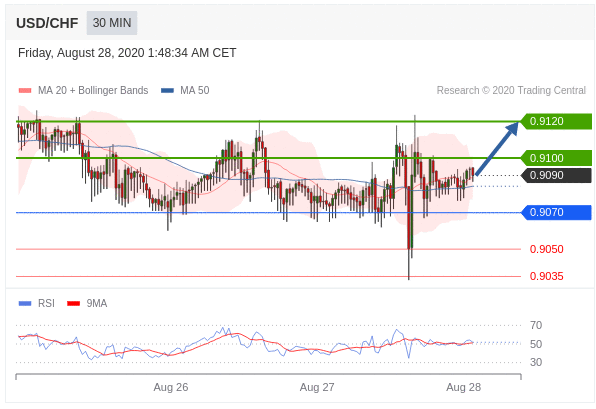Click the 0.9100 green resistance tag

click(556, 158)
